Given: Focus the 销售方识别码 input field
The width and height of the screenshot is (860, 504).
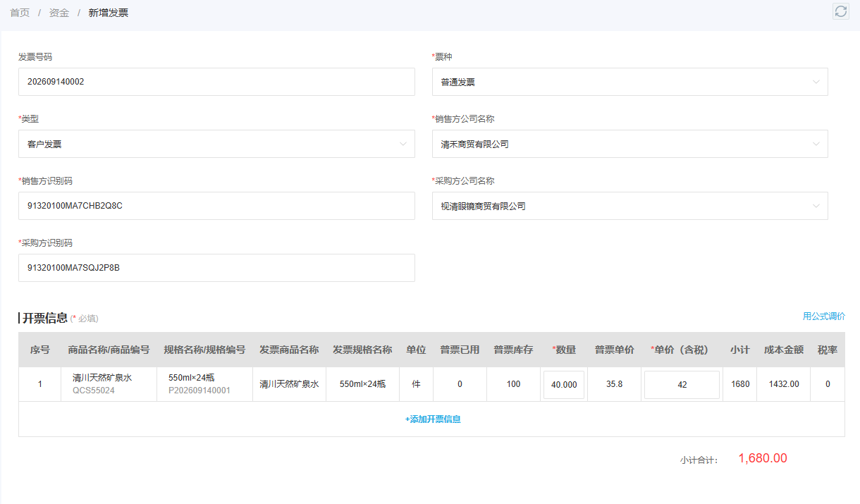Looking at the screenshot, I should tap(216, 206).
